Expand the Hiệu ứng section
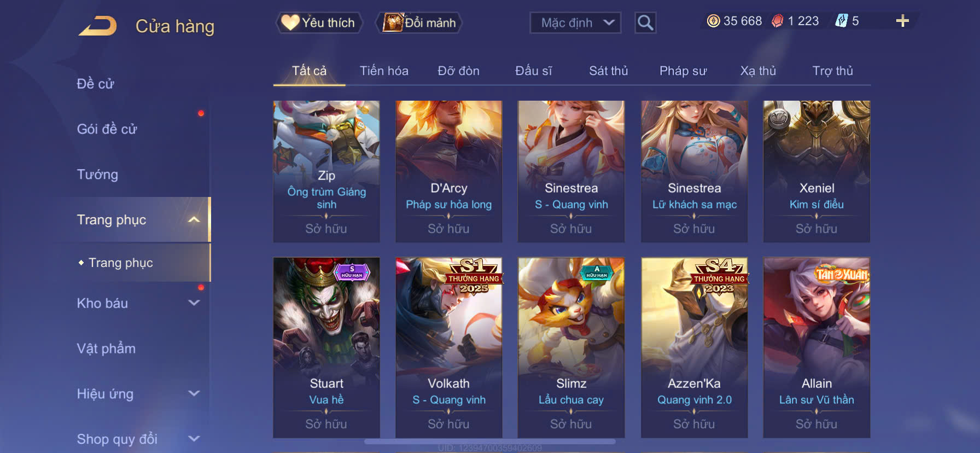 click(194, 393)
